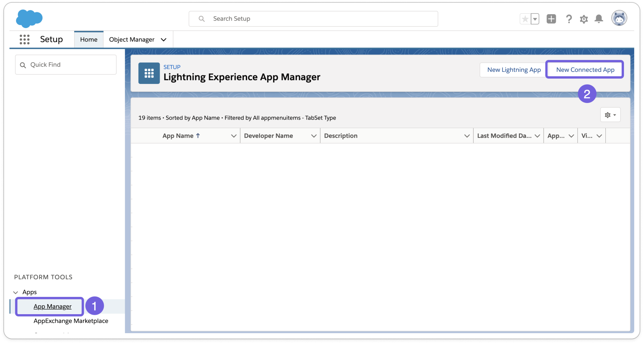Image resolution: width=644 pixels, height=344 pixels.
Task: Open list view controls gear dropdown
Action: click(x=610, y=115)
